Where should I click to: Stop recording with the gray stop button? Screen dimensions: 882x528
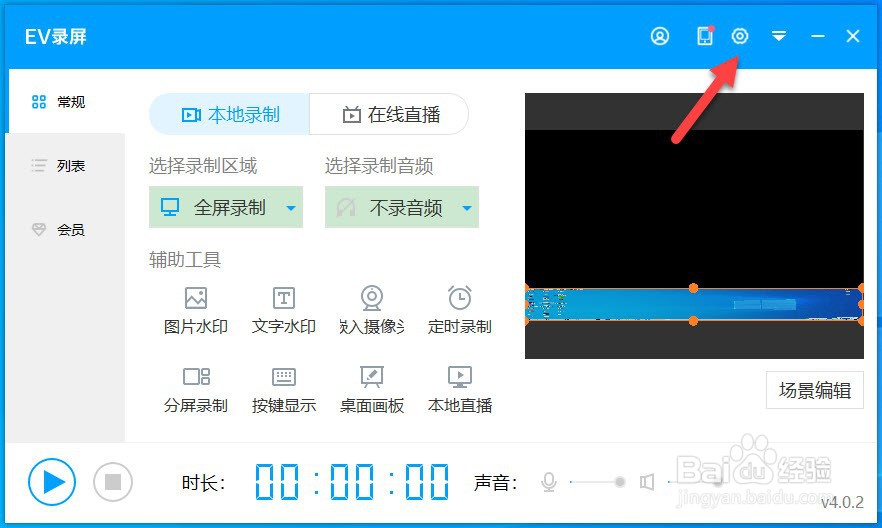coord(112,482)
